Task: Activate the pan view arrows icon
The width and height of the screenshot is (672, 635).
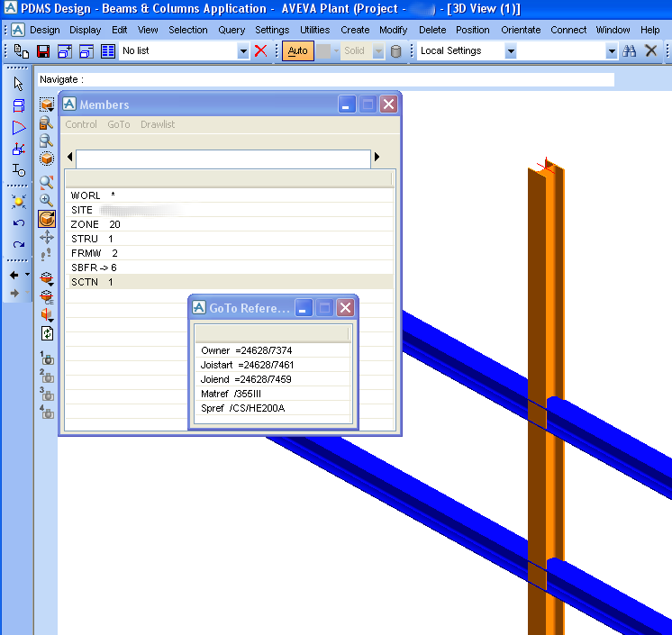Action: [47, 237]
